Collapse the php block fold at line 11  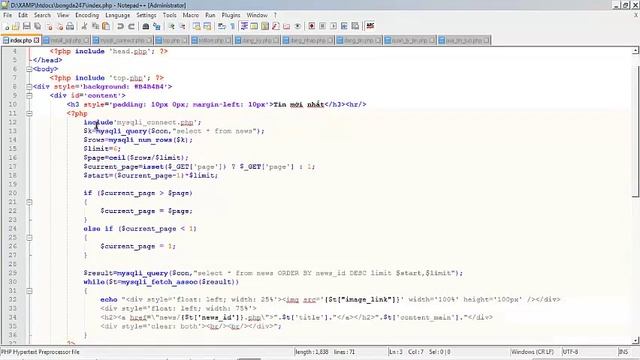coord(29,113)
